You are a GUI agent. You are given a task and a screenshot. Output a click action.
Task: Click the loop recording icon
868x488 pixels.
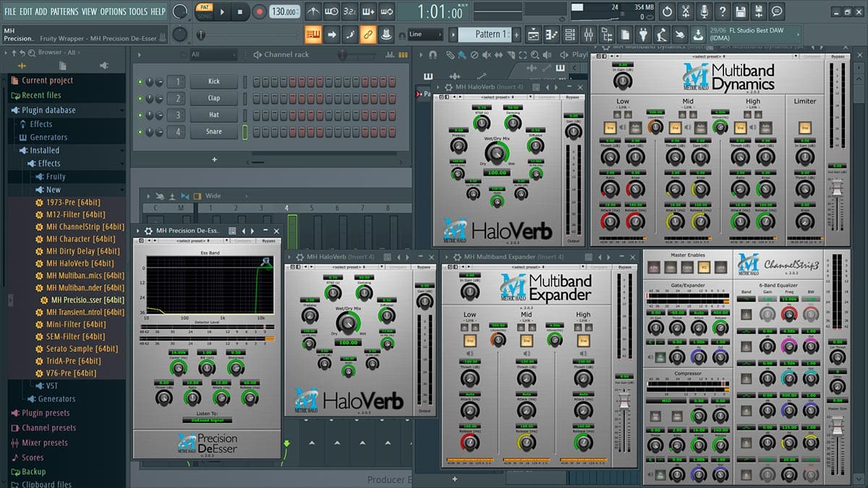pos(386,12)
